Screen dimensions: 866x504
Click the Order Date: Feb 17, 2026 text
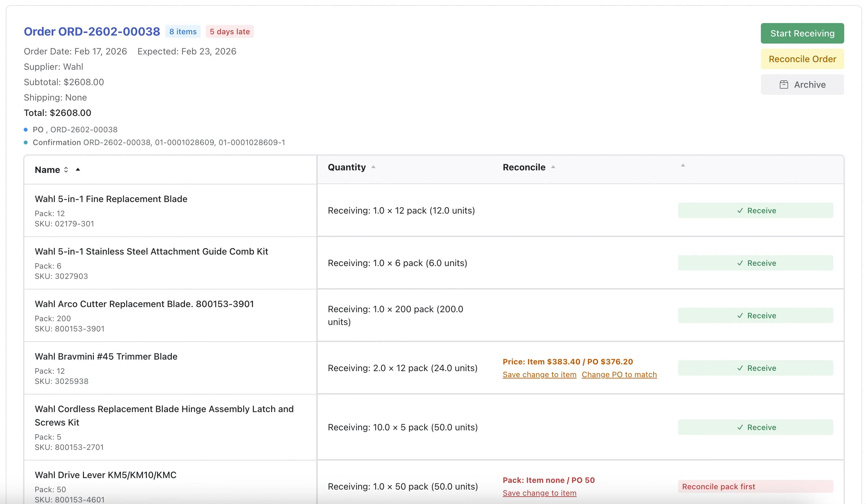[x=75, y=51]
